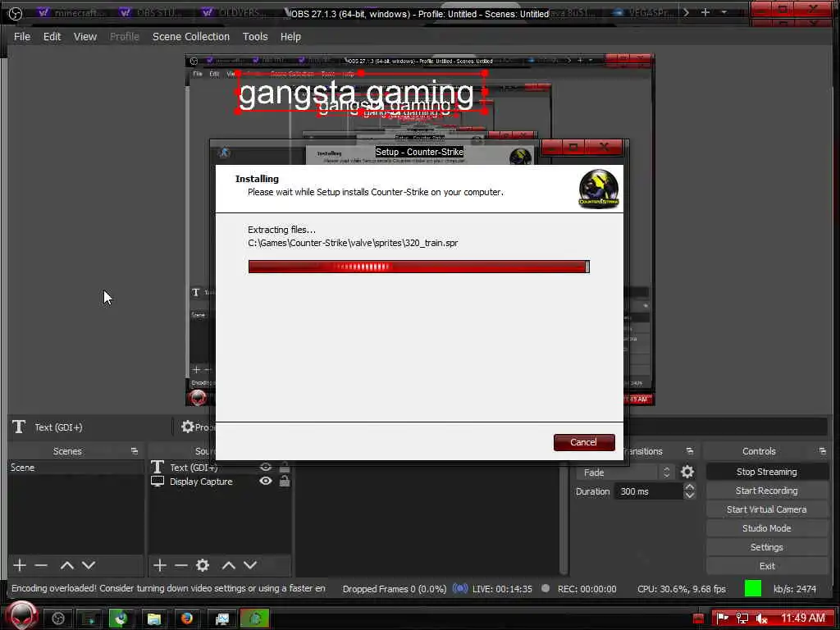Viewport: 840px width, 630px height.
Task: Remove selected source with the minus icon
Action: point(181,565)
